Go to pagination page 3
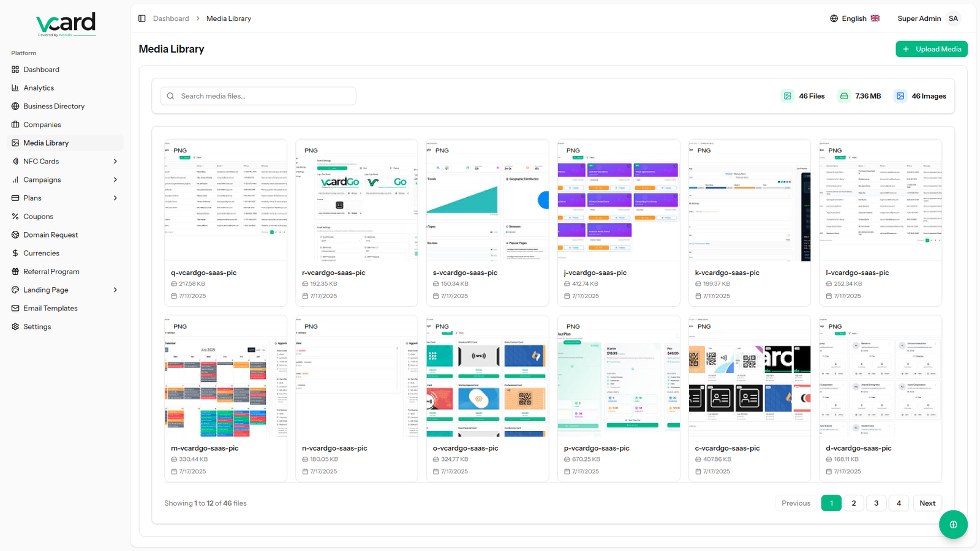980x551 pixels. pos(876,503)
